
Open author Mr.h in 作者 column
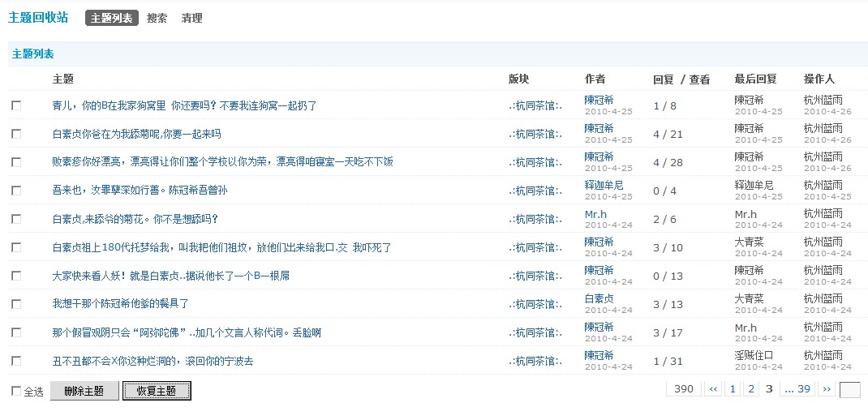pyautogui.click(x=596, y=214)
